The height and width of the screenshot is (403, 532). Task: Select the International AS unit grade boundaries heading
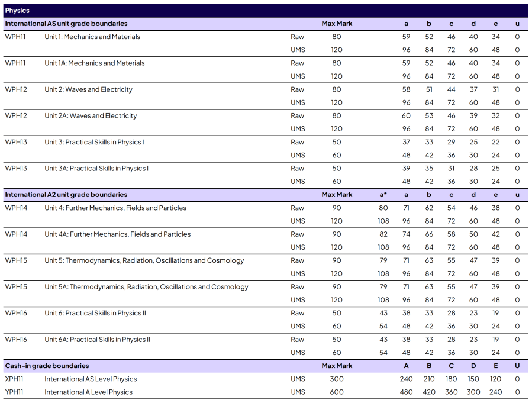[x=66, y=24]
